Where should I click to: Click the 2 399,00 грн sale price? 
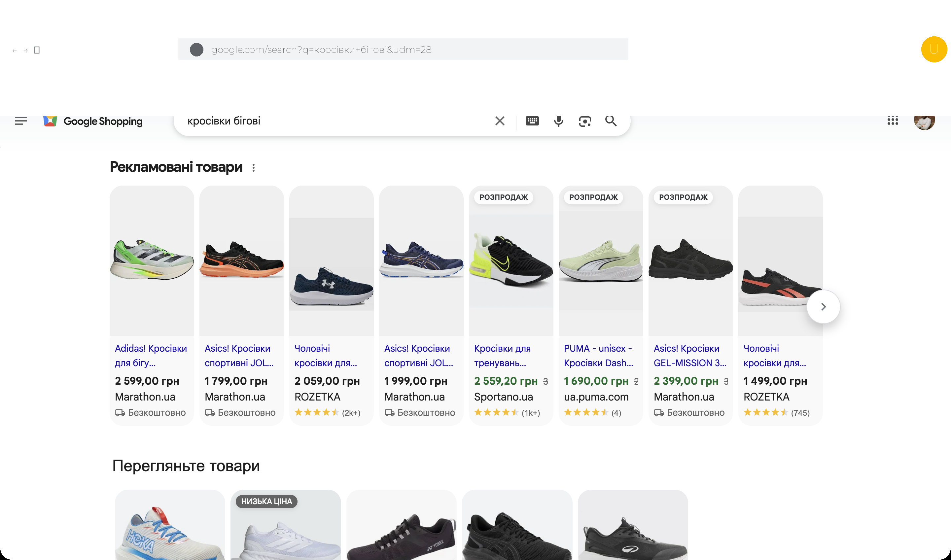click(x=686, y=381)
